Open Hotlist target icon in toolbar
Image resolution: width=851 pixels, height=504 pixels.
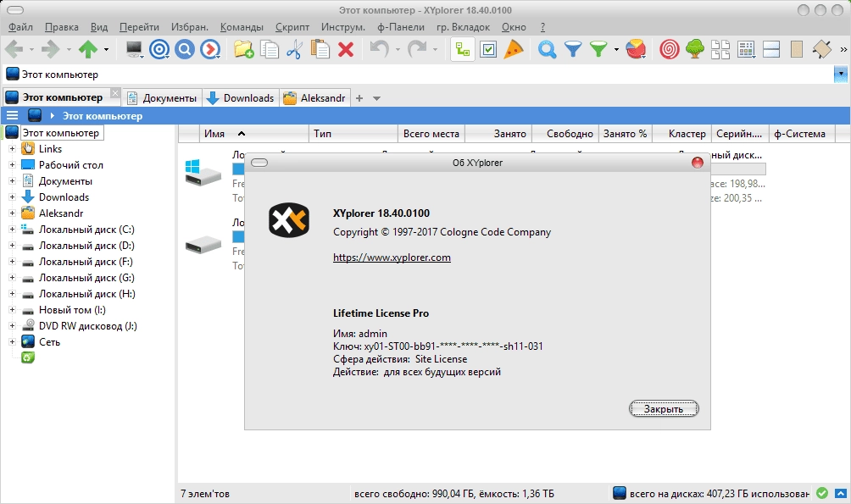tap(159, 49)
